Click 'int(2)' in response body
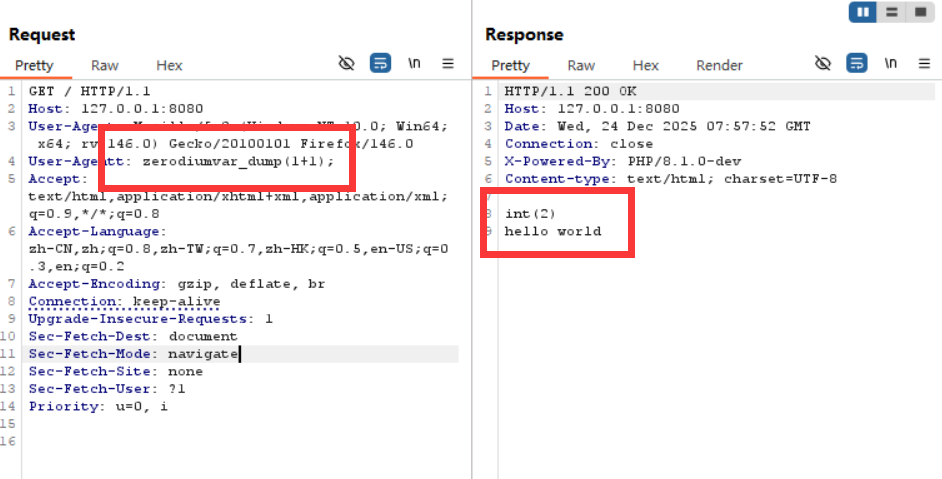Viewport: 942px width, 479px height. 530,214
